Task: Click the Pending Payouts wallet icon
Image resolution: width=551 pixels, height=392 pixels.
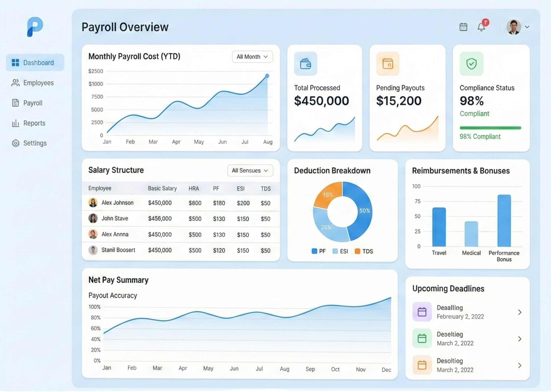Action: [388, 64]
